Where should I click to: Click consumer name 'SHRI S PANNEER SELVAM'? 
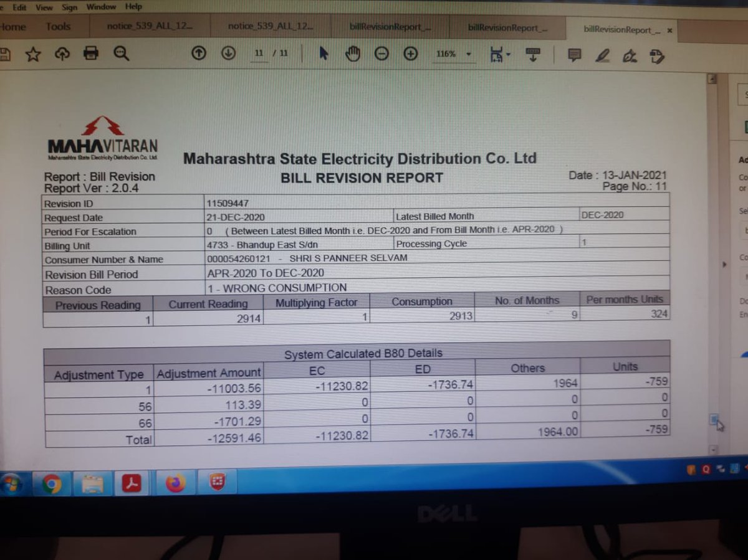[348, 257]
